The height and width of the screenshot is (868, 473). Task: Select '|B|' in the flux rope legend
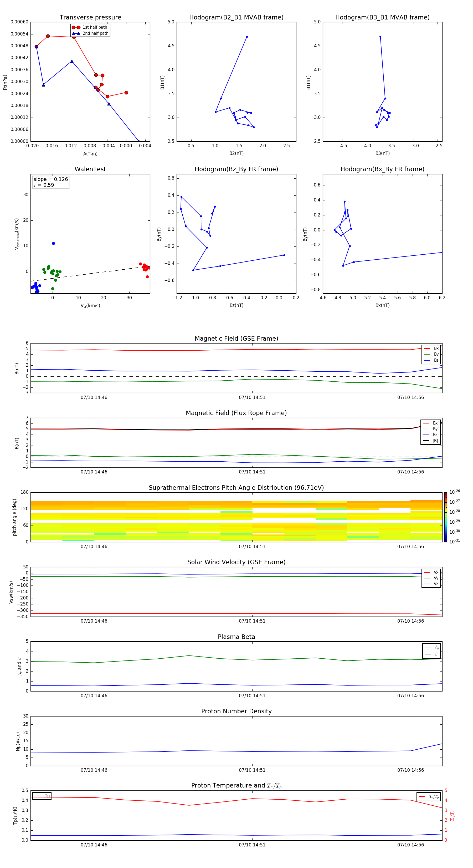[x=431, y=441]
